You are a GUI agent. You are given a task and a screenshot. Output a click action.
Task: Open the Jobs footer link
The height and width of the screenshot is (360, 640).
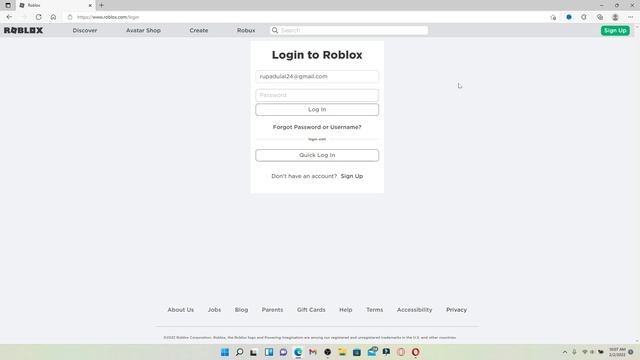(214, 310)
